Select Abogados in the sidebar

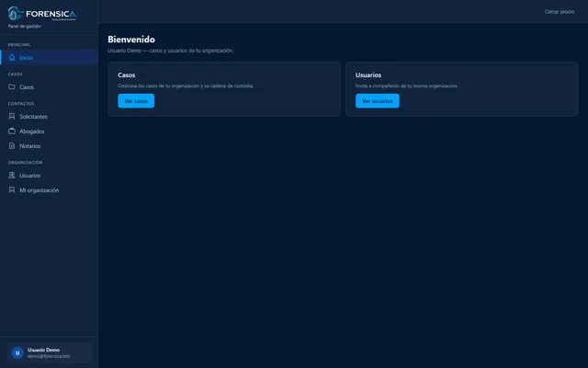tap(49, 131)
